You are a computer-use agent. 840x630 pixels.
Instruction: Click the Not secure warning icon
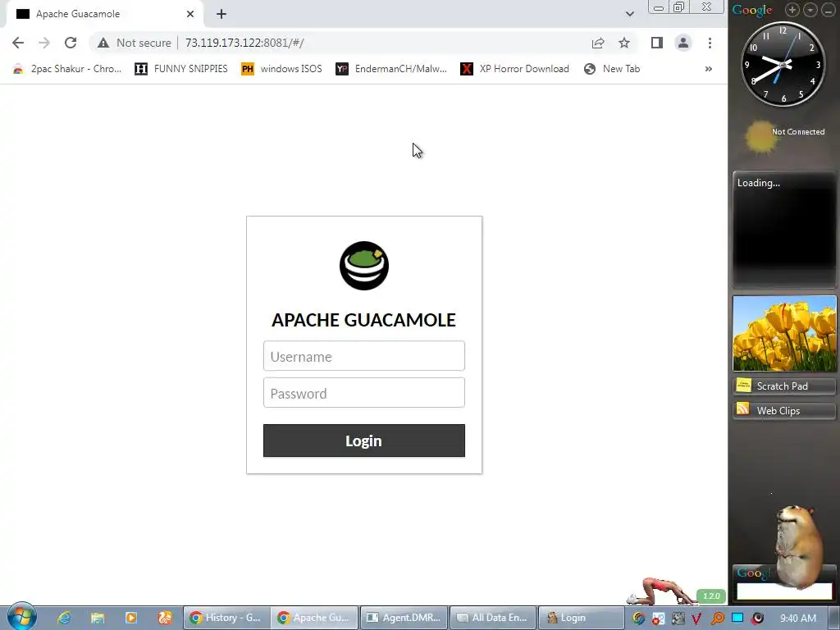coord(103,43)
